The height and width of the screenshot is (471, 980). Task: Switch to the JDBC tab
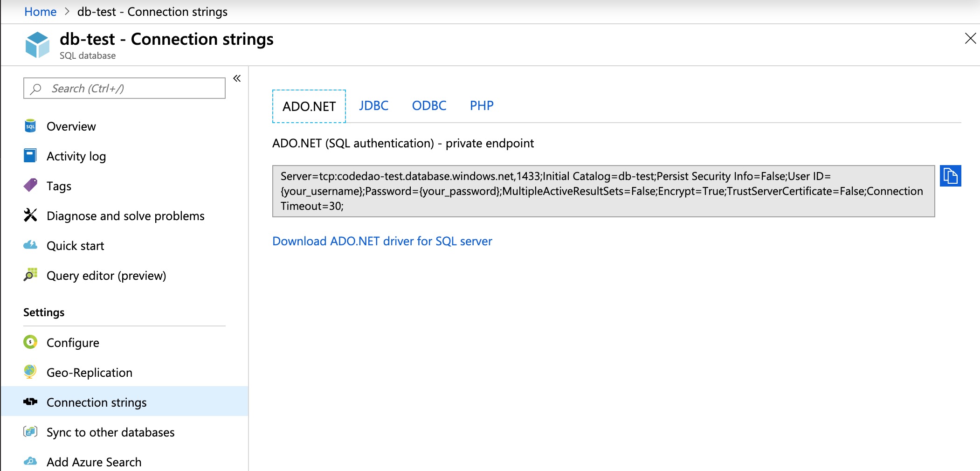tap(373, 106)
